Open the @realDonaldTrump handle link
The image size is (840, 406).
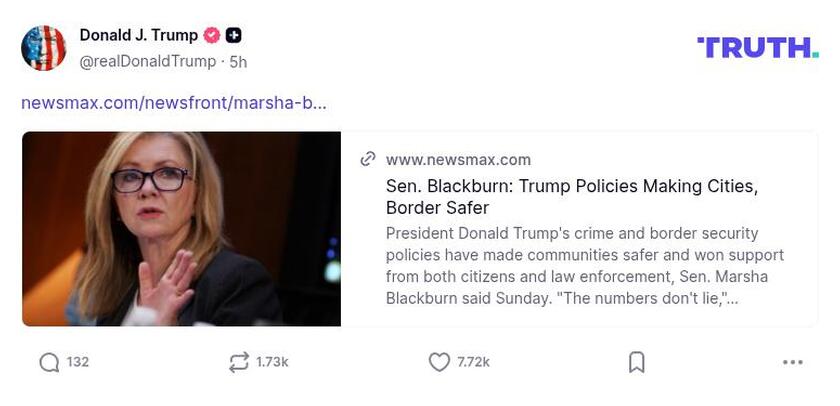pyautogui.click(x=148, y=61)
